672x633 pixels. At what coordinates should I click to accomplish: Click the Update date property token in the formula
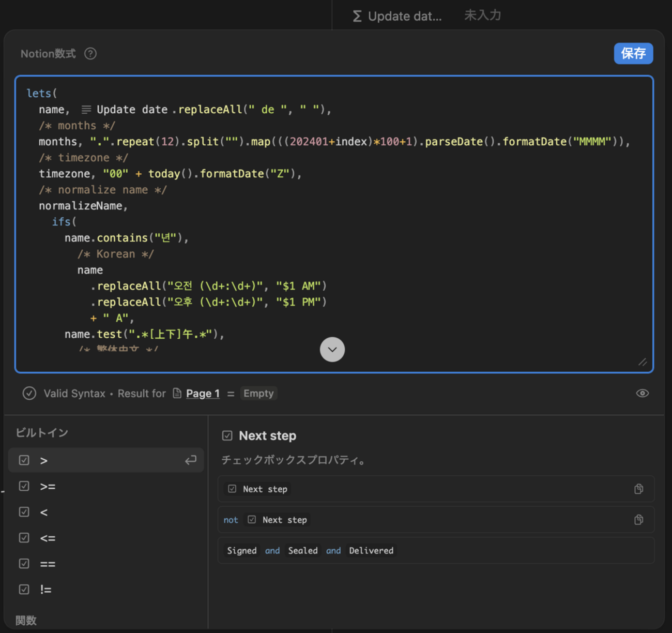tap(125, 110)
